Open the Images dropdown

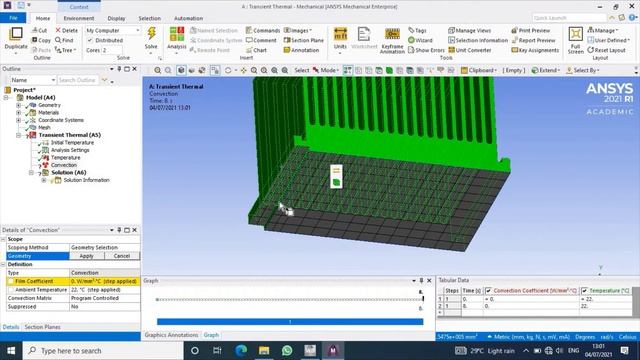[298, 30]
